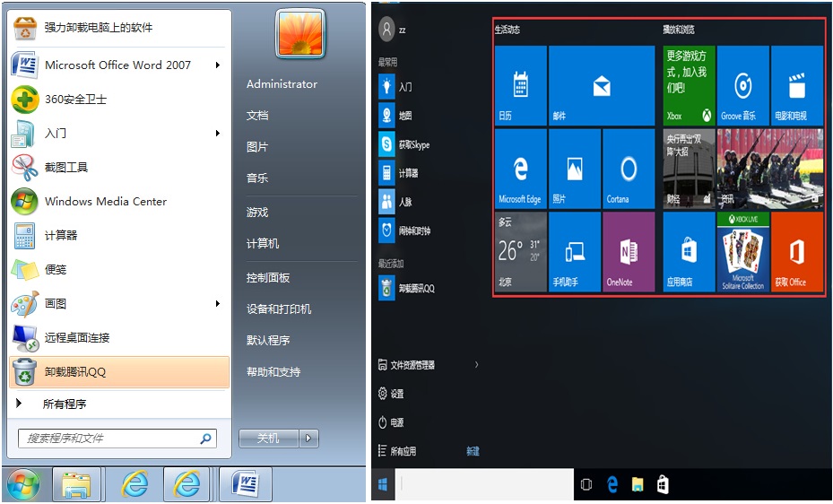Open 远程桌面连接
The height and width of the screenshot is (504, 833).
119,337
